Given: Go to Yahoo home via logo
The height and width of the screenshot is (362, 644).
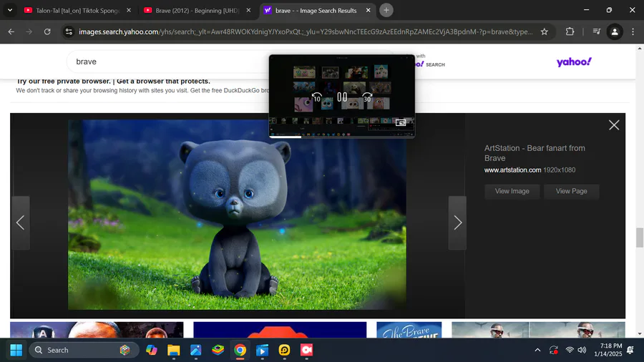Looking at the screenshot, I should pyautogui.click(x=574, y=62).
